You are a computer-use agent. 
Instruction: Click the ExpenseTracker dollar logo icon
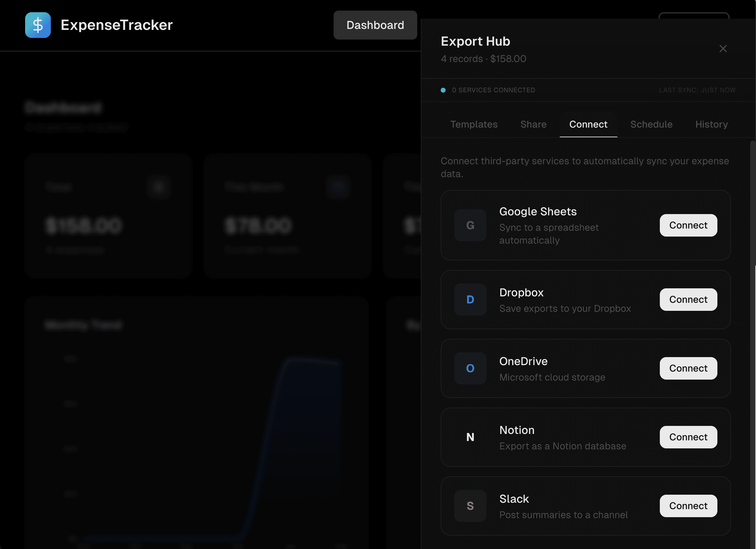pyautogui.click(x=38, y=25)
